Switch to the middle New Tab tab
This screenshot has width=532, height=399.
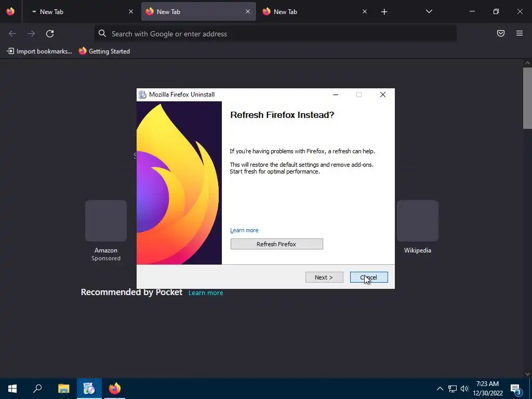tap(198, 11)
